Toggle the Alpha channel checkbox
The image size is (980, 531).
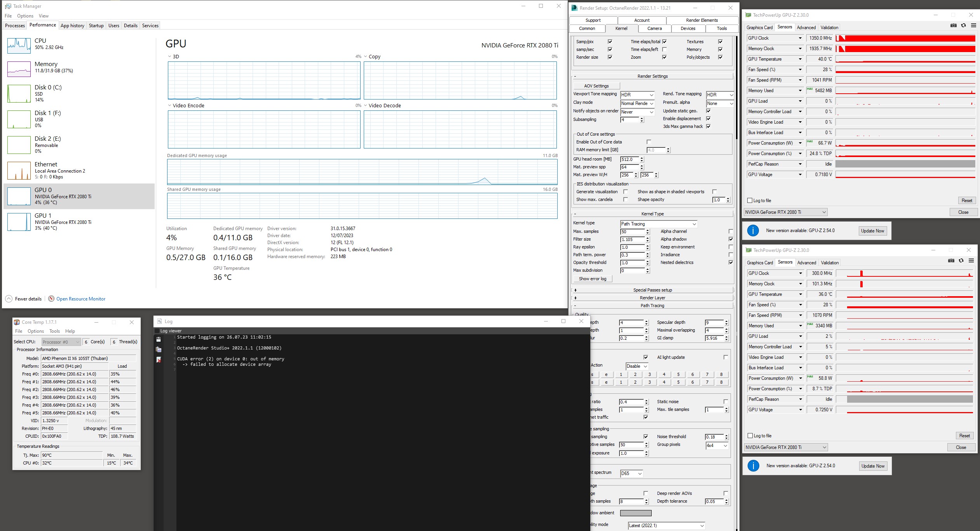click(x=731, y=231)
